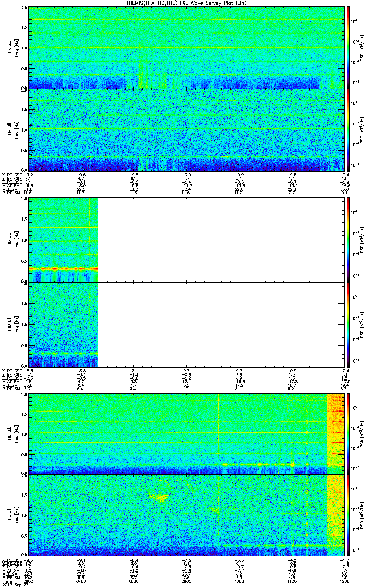Click the THA B-parallel PSD color bar

(x=349, y=129)
